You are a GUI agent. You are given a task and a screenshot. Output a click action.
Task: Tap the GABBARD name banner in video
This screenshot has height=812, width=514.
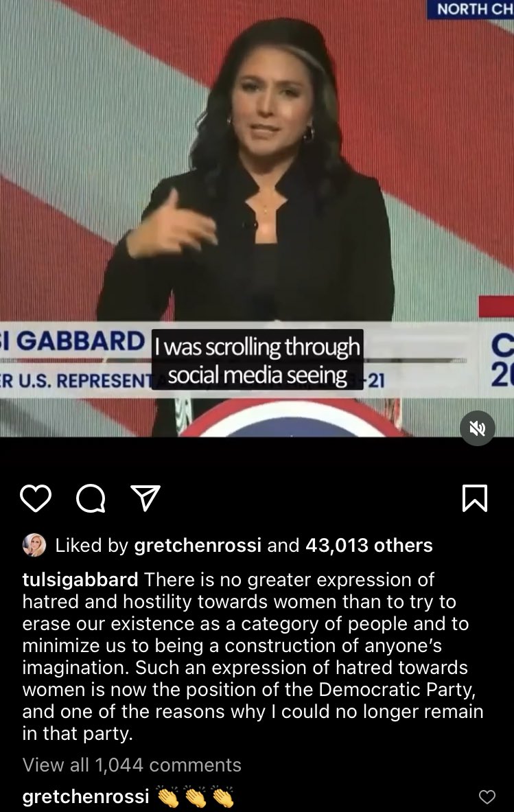(73, 341)
